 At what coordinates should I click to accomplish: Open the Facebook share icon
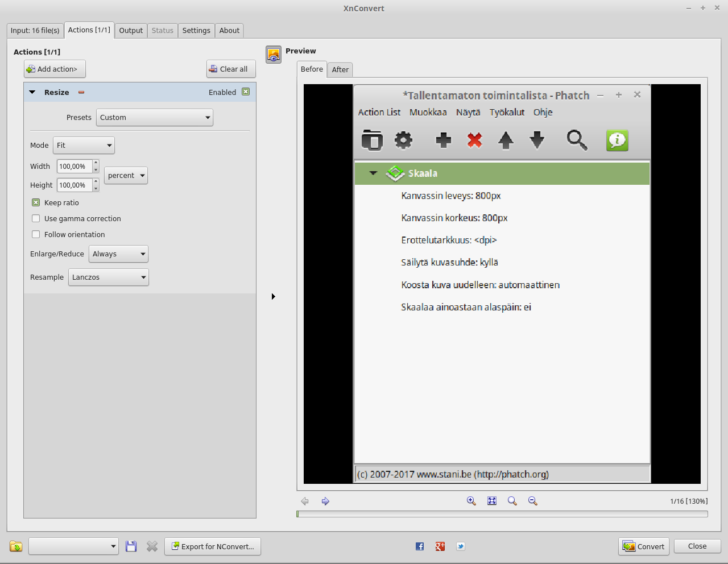(x=420, y=546)
